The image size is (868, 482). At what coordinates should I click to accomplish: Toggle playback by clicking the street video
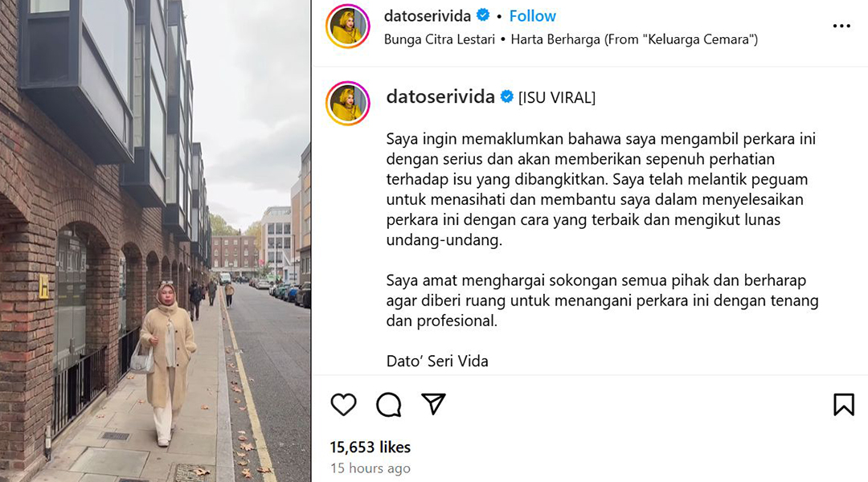[x=155, y=241]
